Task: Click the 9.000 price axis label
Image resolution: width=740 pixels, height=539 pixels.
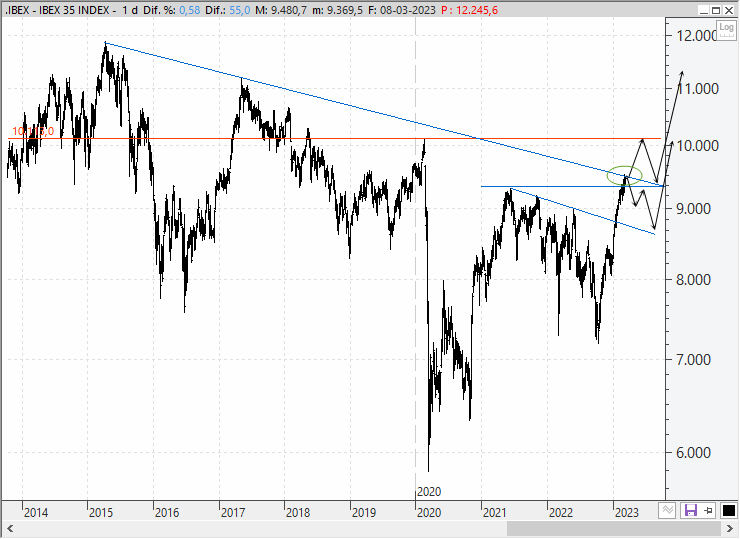Action: 693,209
